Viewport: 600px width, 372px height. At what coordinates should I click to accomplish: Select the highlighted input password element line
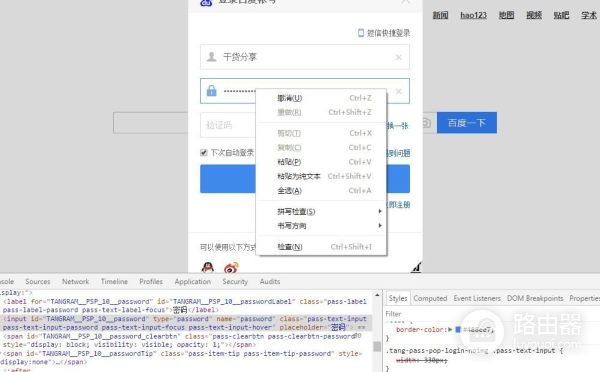[186, 323]
